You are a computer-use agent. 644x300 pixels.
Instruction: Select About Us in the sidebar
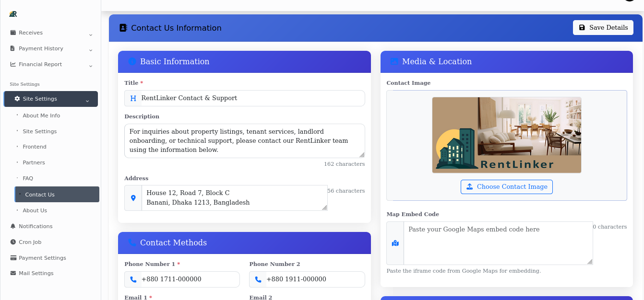tap(35, 210)
